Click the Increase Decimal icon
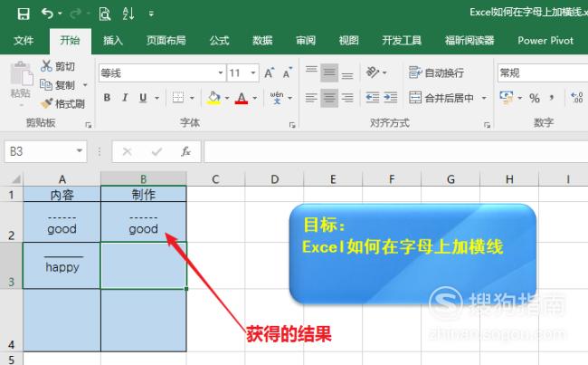The width and height of the screenshot is (588, 365). point(577,98)
